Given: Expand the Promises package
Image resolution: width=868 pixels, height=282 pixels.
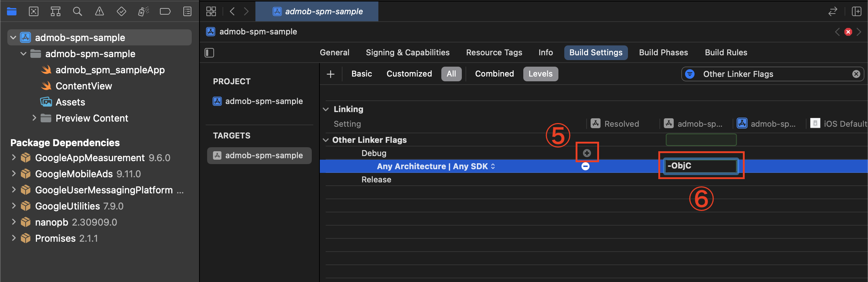Looking at the screenshot, I should pos(14,238).
